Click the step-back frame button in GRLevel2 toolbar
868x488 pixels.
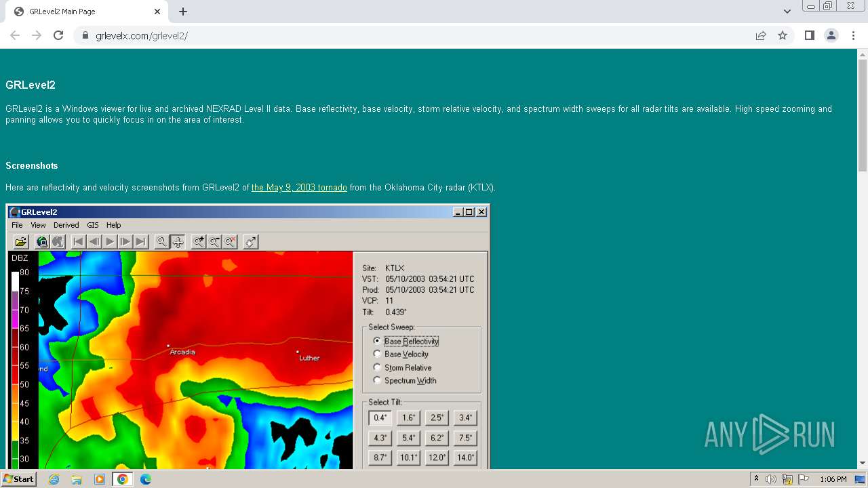pos(94,242)
